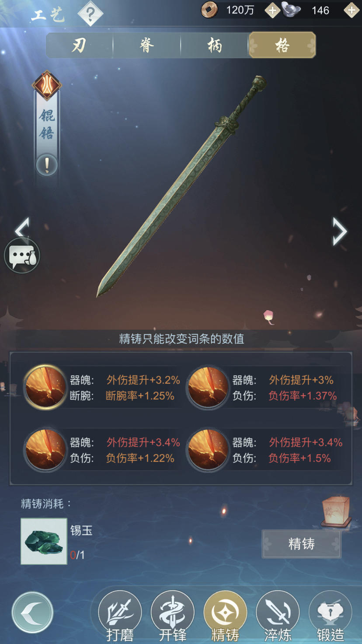The image size is (362, 644).
Task: Show next weapon with right arrow
Action: [x=340, y=231]
